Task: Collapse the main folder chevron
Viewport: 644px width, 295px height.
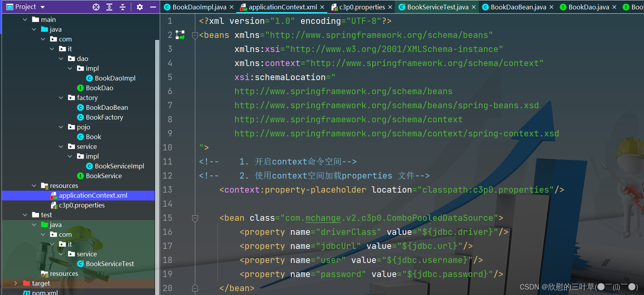Action: coord(25,20)
